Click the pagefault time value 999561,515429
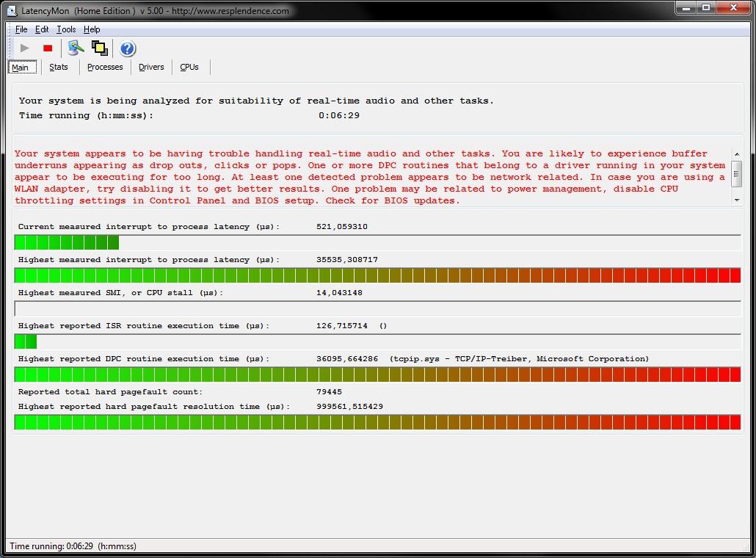 point(349,407)
